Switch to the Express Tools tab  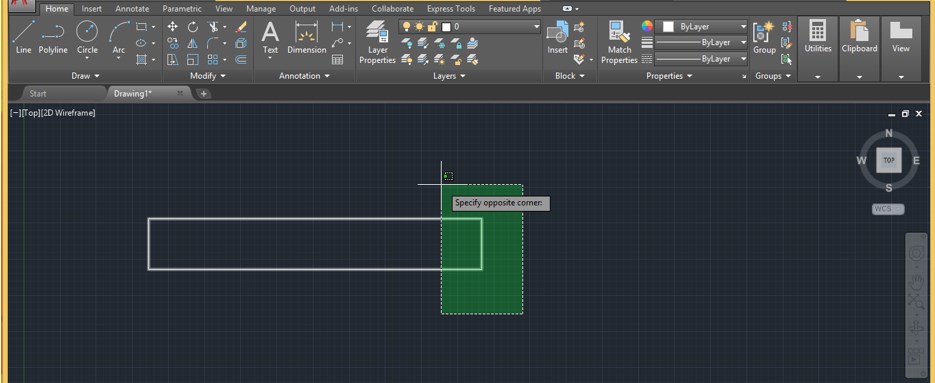(451, 9)
